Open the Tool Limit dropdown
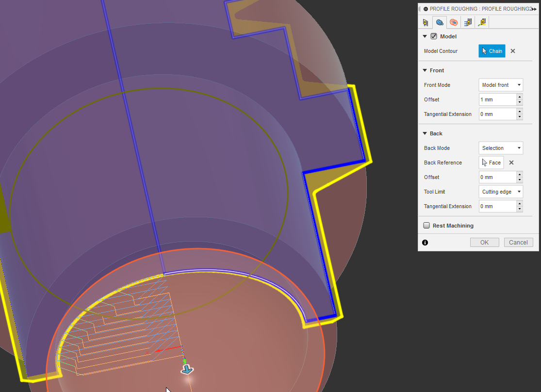This screenshot has width=541, height=392. coord(501,192)
